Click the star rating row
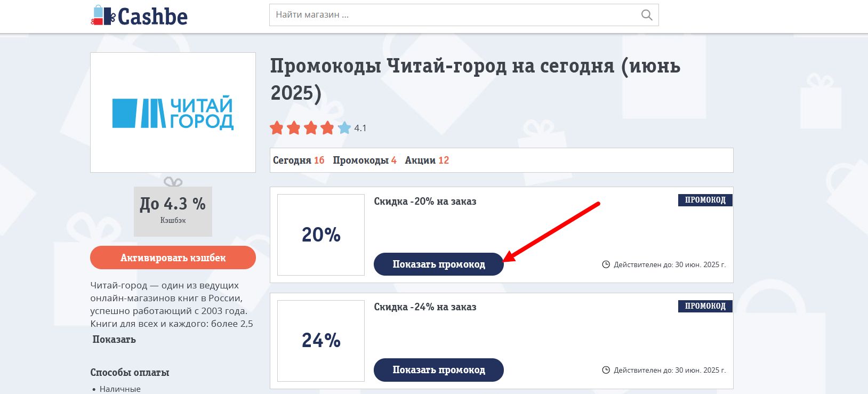The image size is (868, 394). coord(310,128)
